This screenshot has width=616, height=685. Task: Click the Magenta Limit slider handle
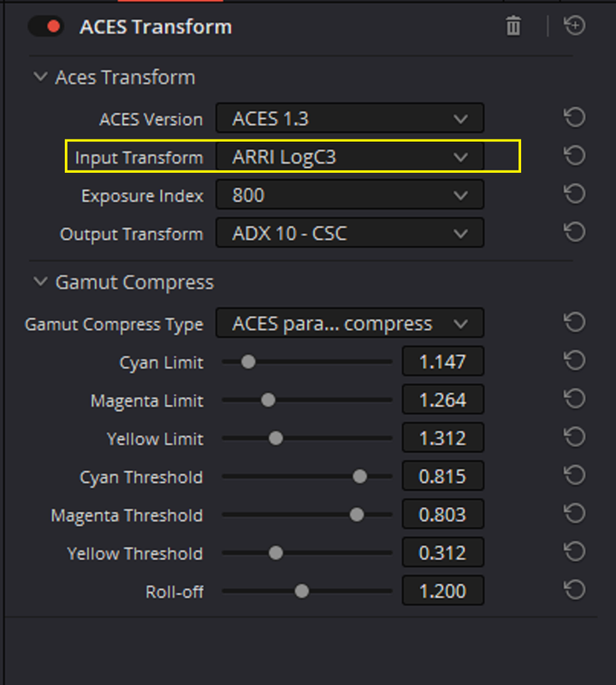point(268,400)
